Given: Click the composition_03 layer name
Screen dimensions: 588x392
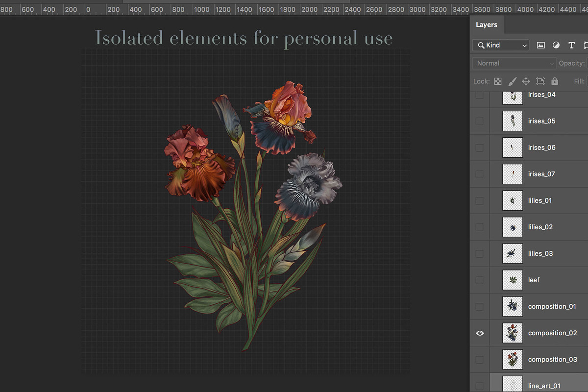Looking at the screenshot, I should 553,360.
